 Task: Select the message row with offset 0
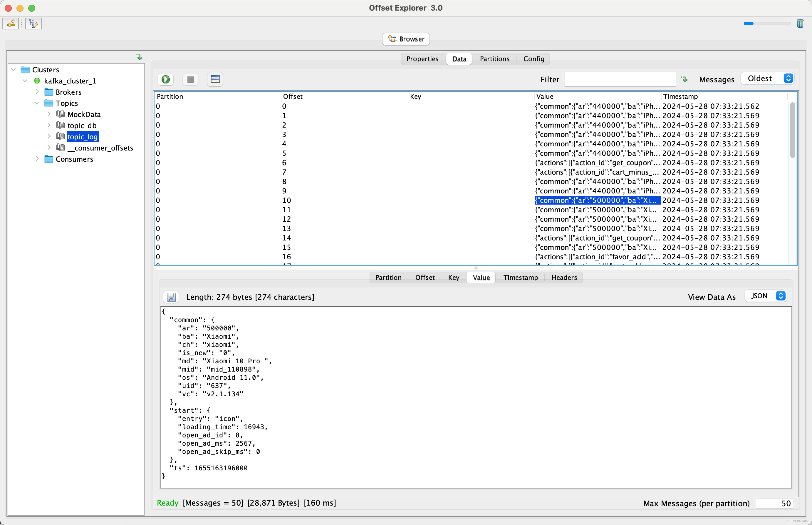coord(472,106)
